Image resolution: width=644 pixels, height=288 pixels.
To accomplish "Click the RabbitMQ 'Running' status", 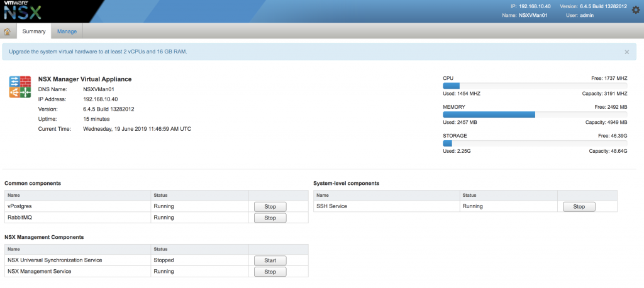I will click(x=164, y=218).
